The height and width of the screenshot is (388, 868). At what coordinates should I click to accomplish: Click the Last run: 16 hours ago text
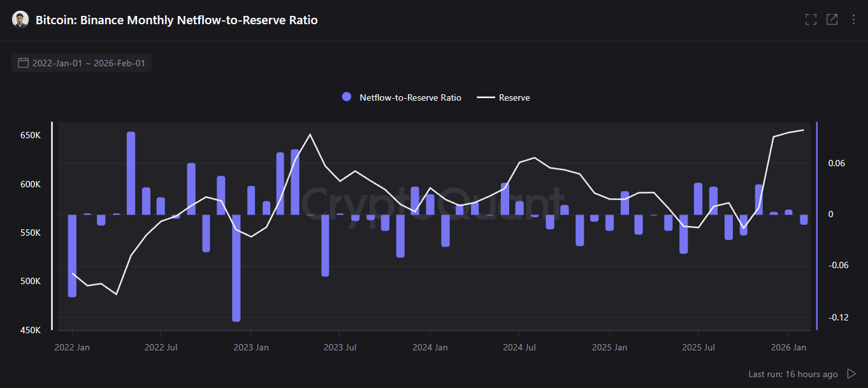[x=793, y=374]
